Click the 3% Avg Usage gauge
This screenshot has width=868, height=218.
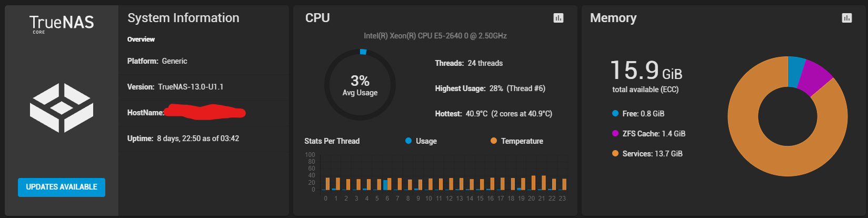(360, 85)
